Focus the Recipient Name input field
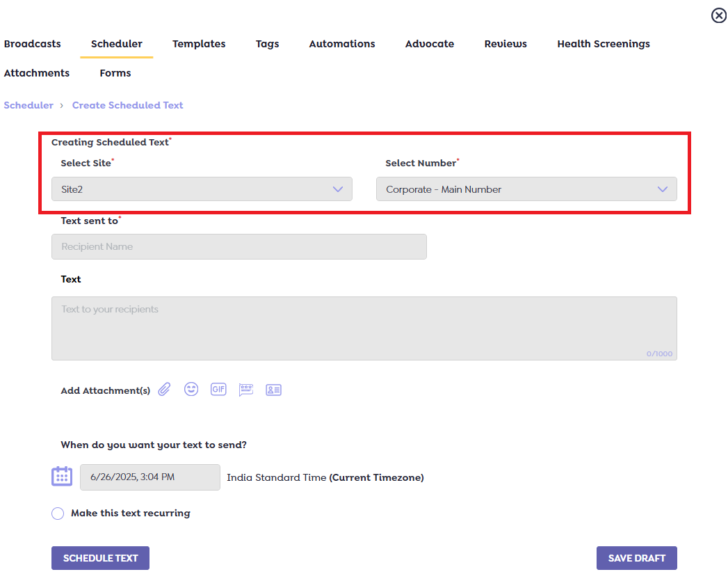The image size is (728, 572). click(x=238, y=247)
